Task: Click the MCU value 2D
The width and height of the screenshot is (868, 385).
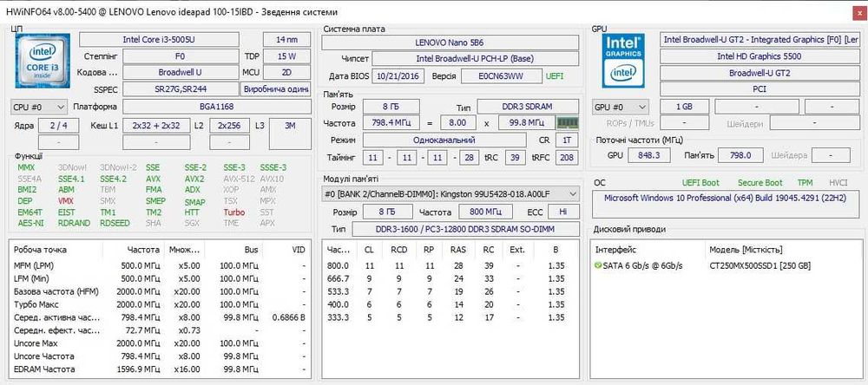Action: click(286, 73)
